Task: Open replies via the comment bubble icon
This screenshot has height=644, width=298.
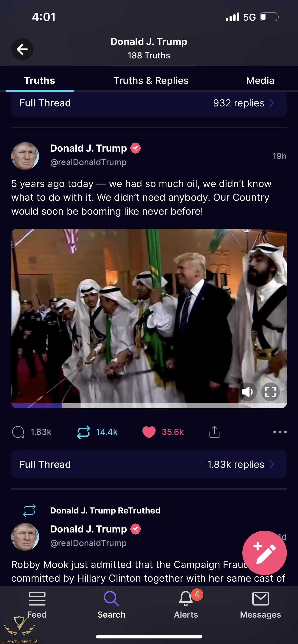Action: (18, 432)
